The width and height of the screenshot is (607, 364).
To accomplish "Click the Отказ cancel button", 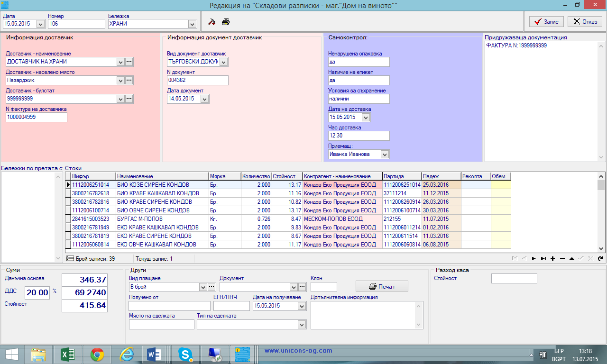I will [585, 22].
